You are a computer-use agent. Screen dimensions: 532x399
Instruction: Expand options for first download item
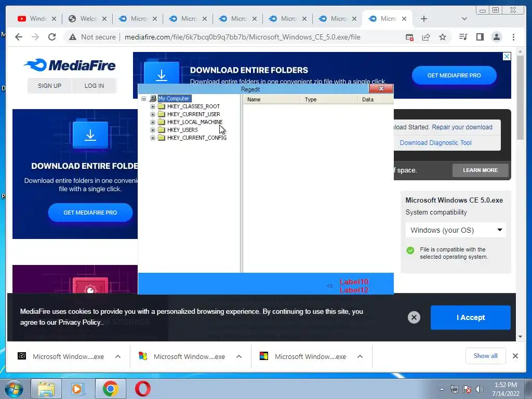point(118,356)
